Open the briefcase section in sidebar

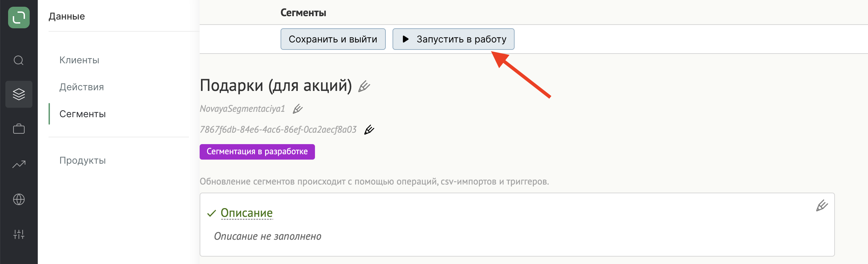[x=19, y=129]
